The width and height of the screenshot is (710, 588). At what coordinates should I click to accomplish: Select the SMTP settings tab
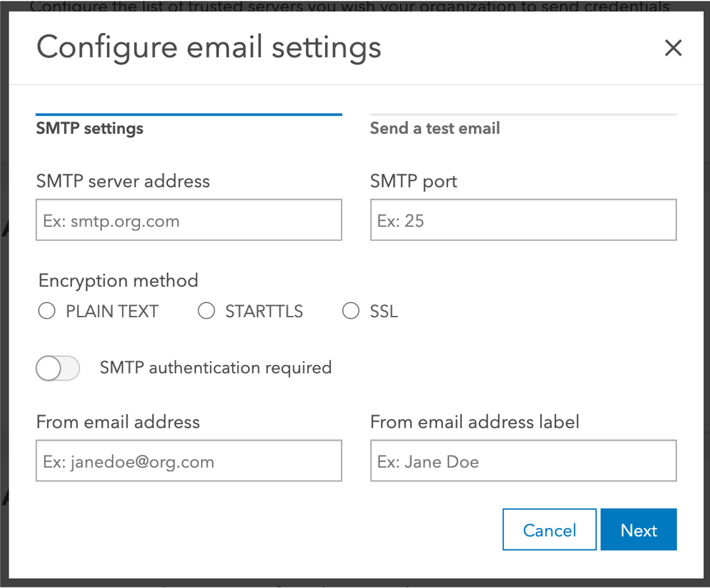pyautogui.click(x=89, y=128)
